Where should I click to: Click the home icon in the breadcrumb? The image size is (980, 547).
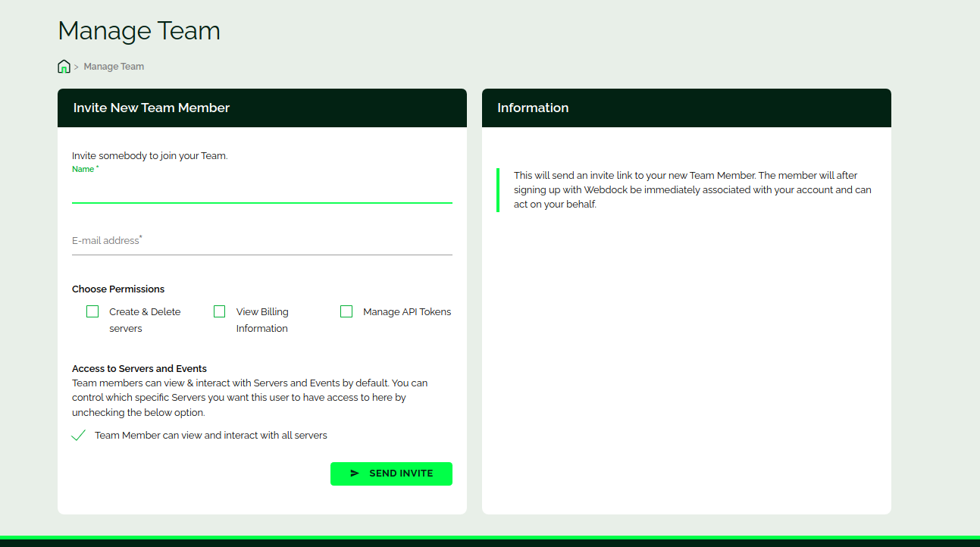64,67
